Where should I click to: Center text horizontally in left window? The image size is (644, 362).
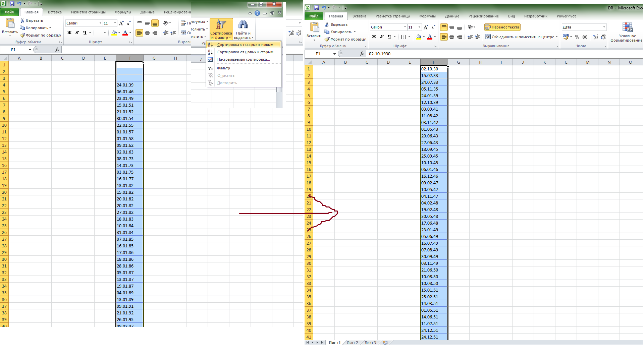coord(147,33)
